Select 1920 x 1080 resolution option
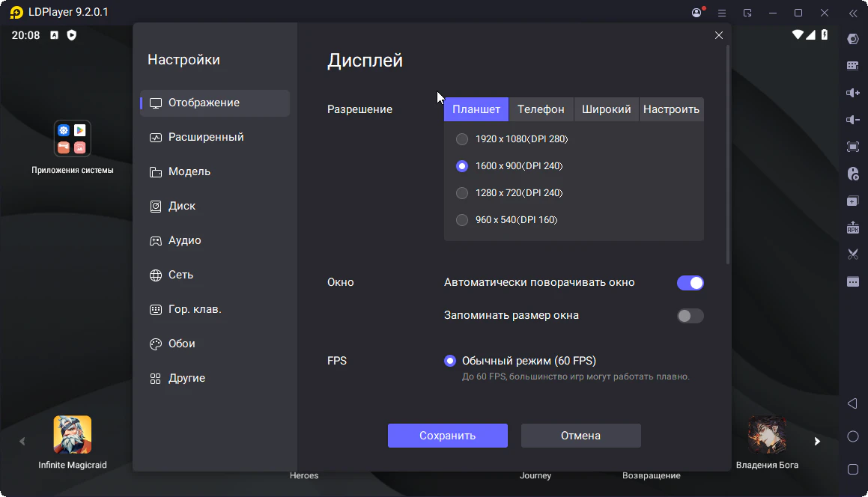 tap(462, 139)
